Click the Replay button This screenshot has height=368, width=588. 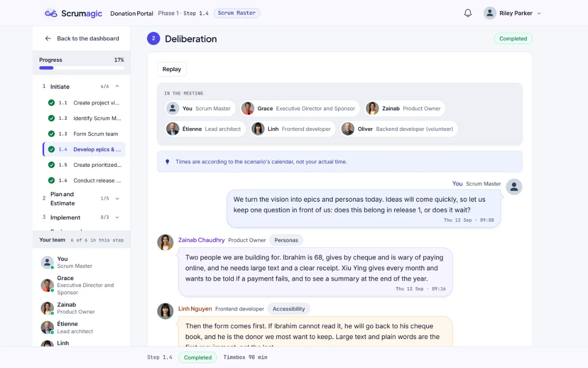(x=171, y=69)
